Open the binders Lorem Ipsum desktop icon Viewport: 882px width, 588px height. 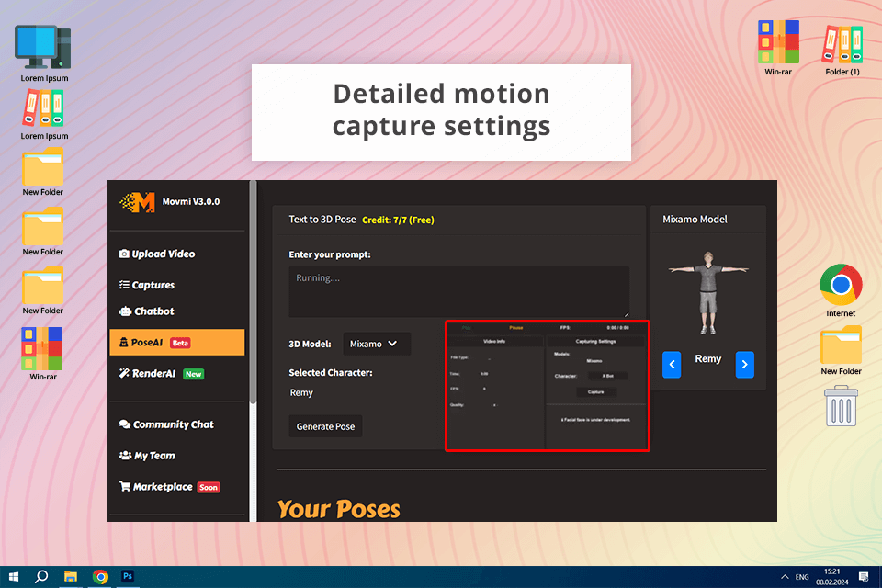tap(43, 108)
